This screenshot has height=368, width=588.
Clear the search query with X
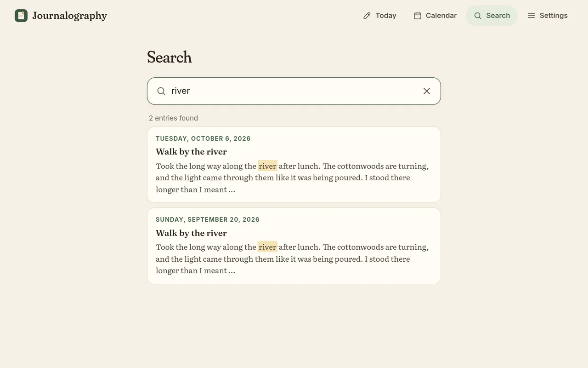(x=427, y=91)
